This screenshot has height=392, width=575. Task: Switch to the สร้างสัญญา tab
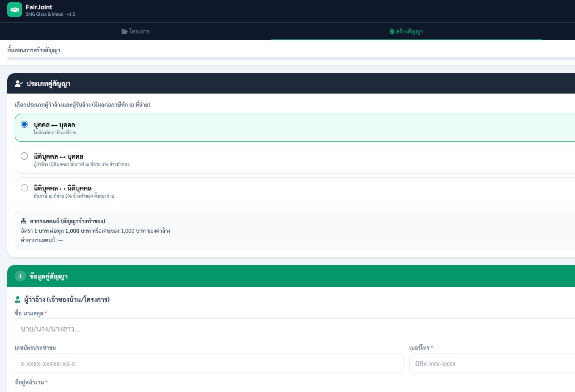tap(406, 31)
